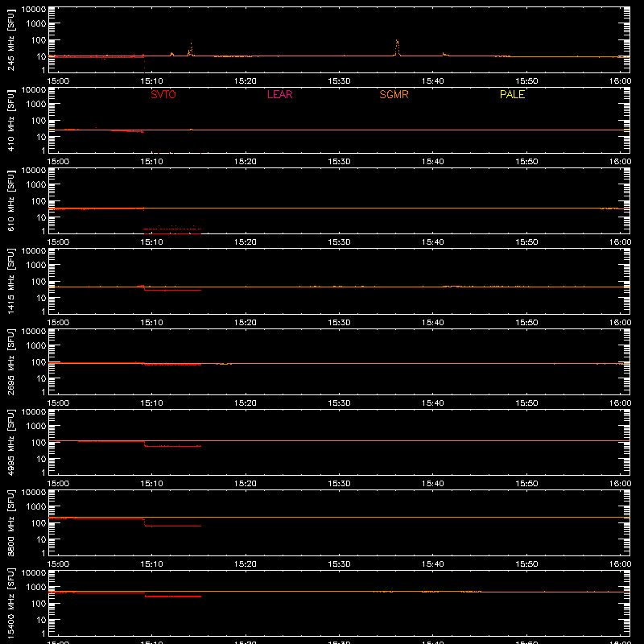
Task: Select the 4995 MHz [SFU] axis title
Action: pos(11,442)
